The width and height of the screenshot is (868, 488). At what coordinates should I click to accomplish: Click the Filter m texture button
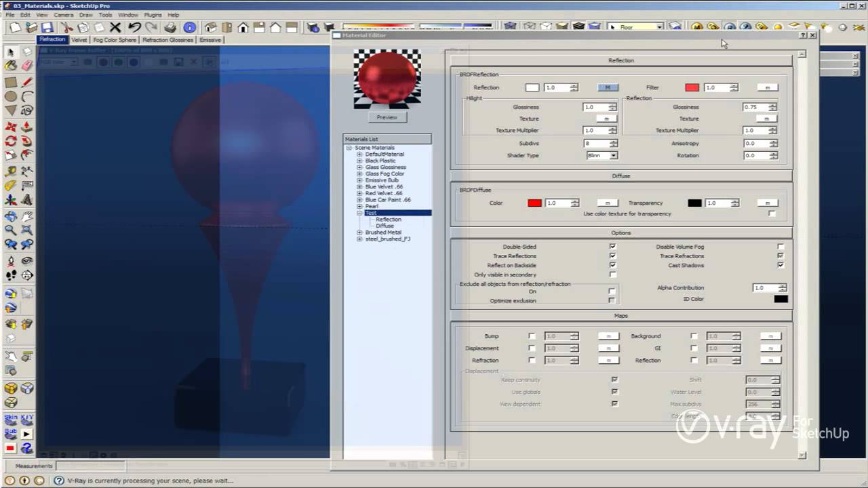click(x=768, y=87)
